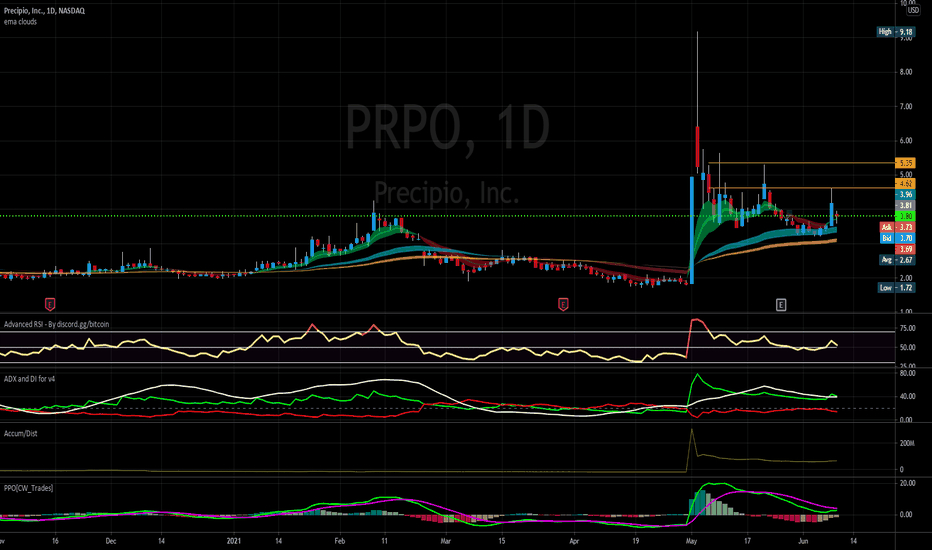The image size is (932, 550).
Task: Select the orange horizontal line at 5.35
Action: click(801, 163)
